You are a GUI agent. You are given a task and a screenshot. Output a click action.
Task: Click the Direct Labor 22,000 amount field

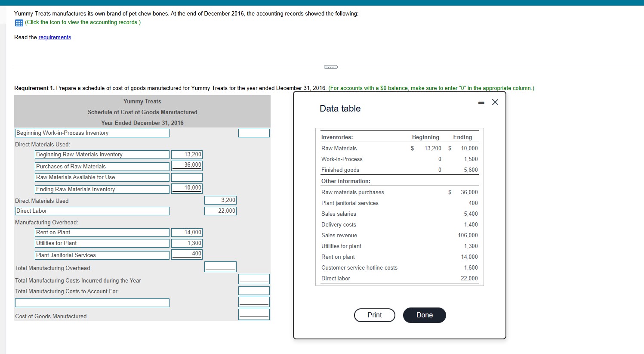(220, 211)
